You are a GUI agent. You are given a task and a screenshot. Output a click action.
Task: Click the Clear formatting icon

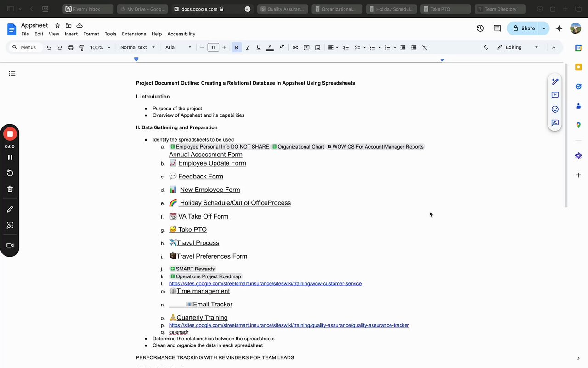[425, 47]
